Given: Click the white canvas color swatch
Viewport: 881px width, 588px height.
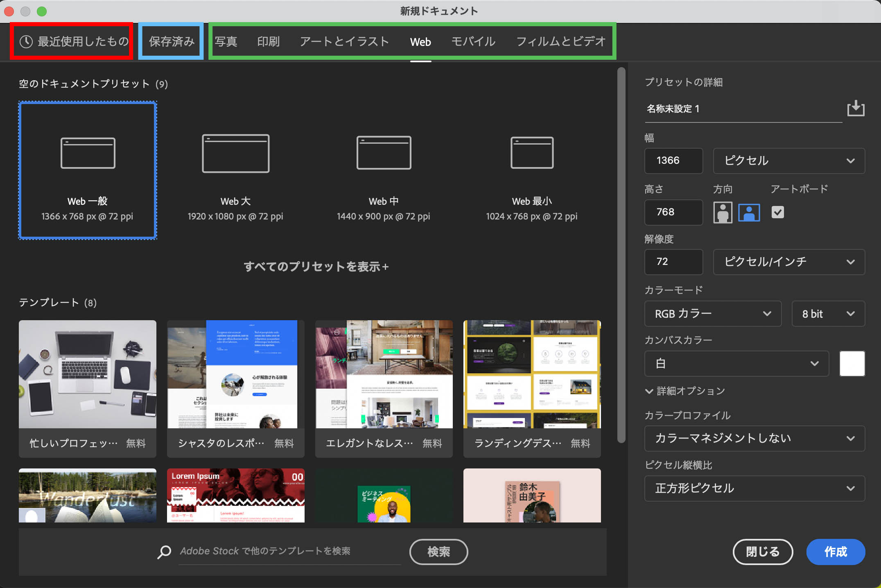Looking at the screenshot, I should pos(852,363).
